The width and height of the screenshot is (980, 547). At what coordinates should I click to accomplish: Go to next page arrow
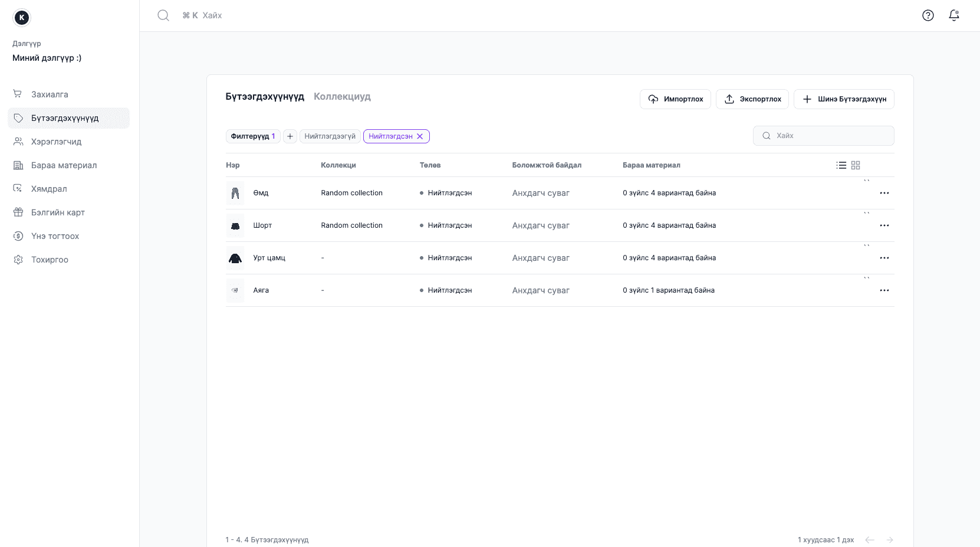890,540
